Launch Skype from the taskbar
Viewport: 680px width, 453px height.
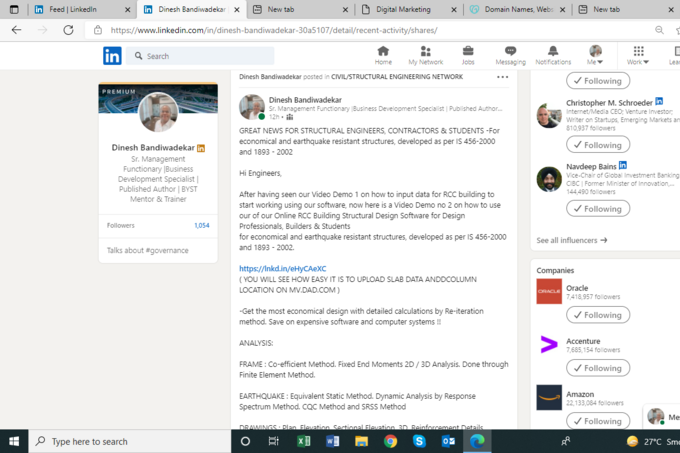click(x=419, y=441)
